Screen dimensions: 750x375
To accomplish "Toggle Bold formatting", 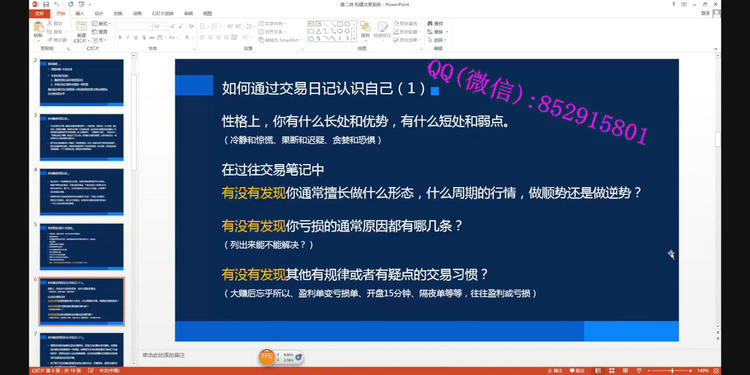I will (120, 37).
